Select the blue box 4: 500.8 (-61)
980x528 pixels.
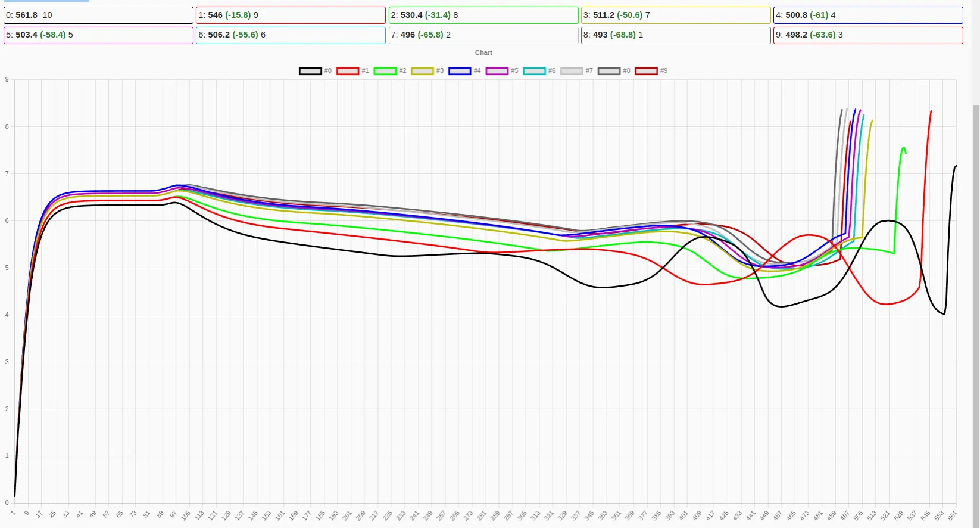[868, 15]
